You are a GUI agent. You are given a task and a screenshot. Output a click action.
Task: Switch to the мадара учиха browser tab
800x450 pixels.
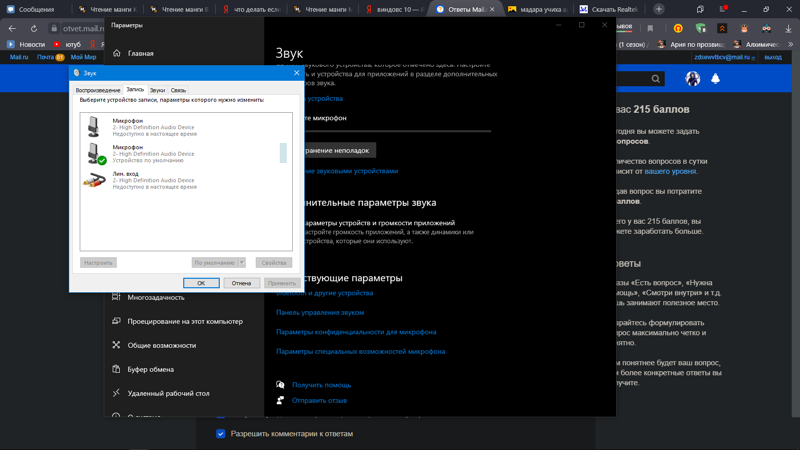(x=537, y=9)
